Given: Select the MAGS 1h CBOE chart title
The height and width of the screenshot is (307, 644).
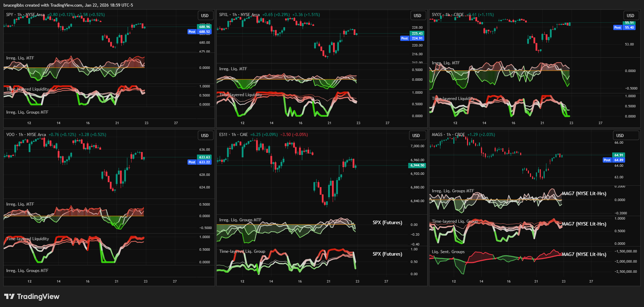Looking at the screenshot, I should pyautogui.click(x=448, y=135).
